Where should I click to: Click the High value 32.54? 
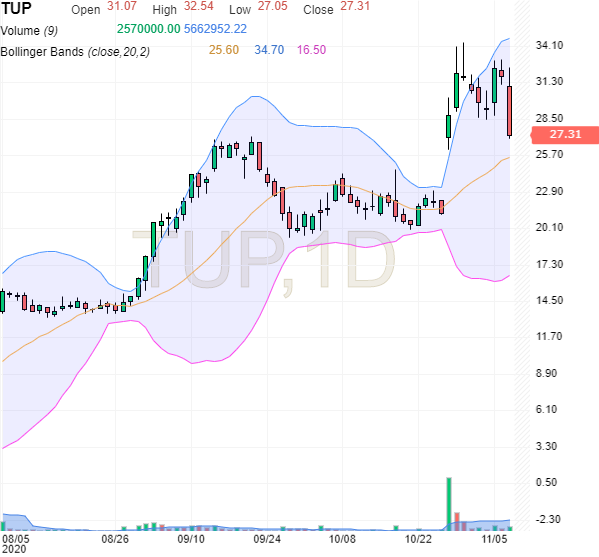pyautogui.click(x=198, y=6)
